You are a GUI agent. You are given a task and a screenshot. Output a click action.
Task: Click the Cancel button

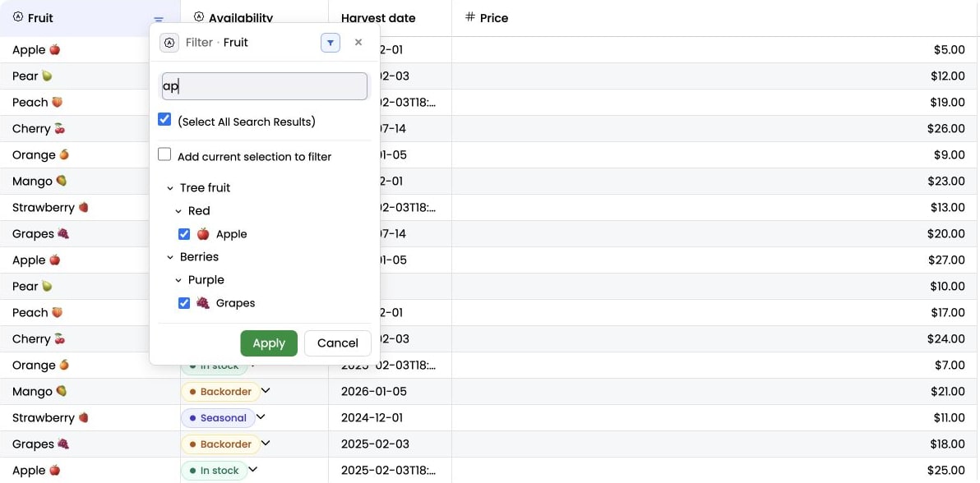click(x=338, y=343)
